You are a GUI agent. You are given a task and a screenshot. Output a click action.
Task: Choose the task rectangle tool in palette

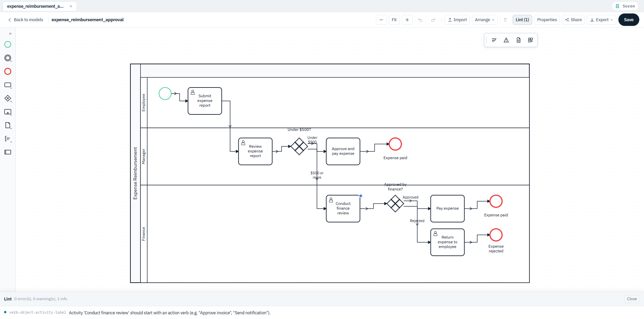(8, 85)
